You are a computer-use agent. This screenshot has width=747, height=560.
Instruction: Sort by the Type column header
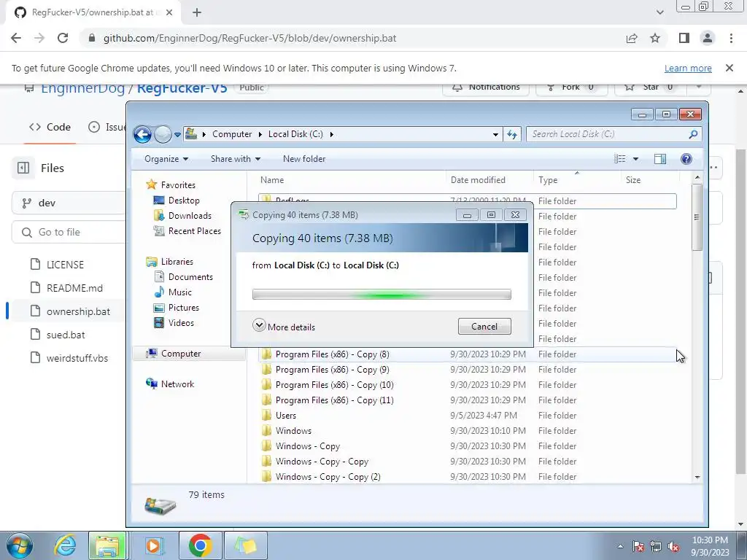point(548,180)
